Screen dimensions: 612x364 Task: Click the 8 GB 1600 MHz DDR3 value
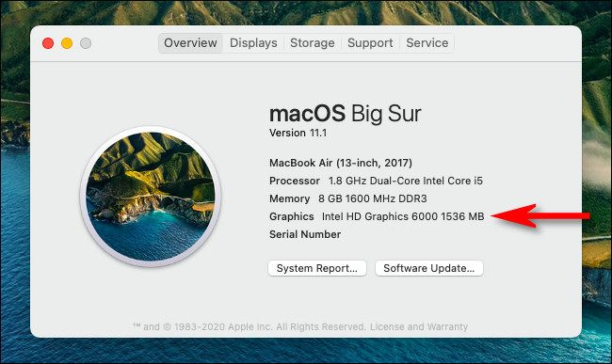click(372, 198)
